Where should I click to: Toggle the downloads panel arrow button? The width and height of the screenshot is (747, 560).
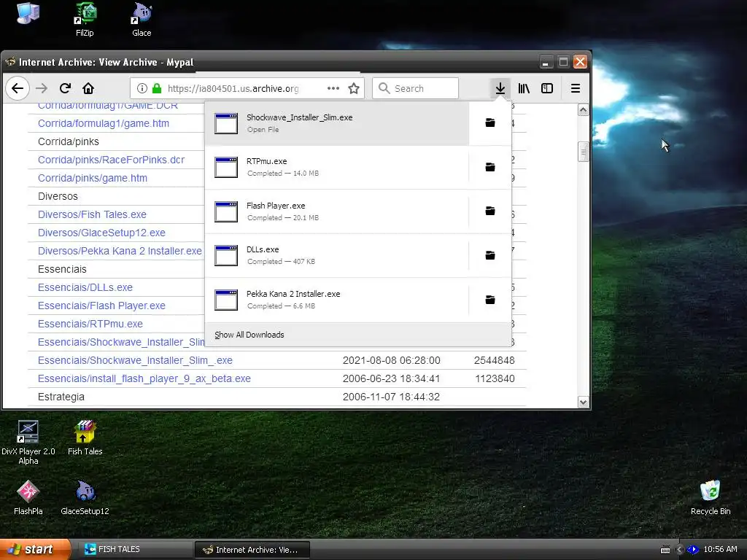500,88
